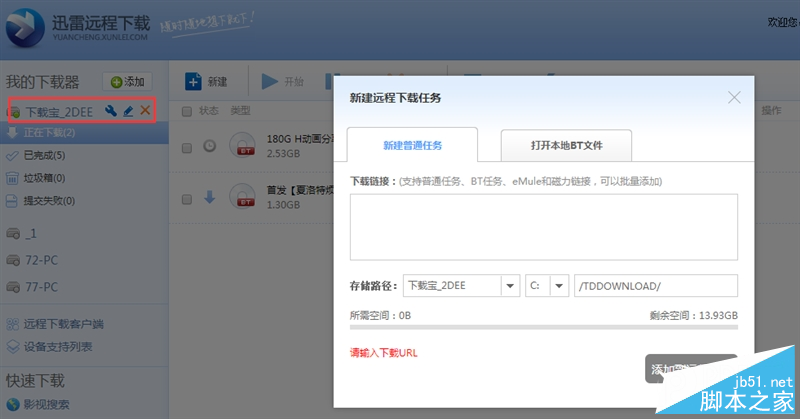Open settings wrench for 下载宝_2DEE

(x=111, y=111)
